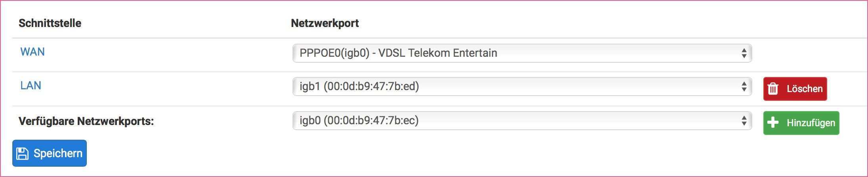Click the trash can icon for LAN
The height and width of the screenshot is (177, 868).
(x=773, y=89)
